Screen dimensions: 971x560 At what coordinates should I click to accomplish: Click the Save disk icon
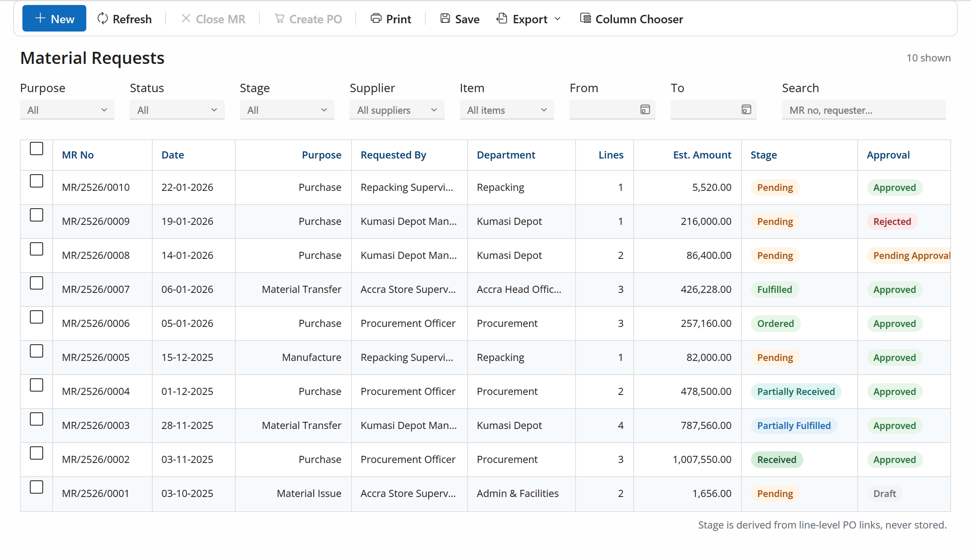pyautogui.click(x=445, y=19)
